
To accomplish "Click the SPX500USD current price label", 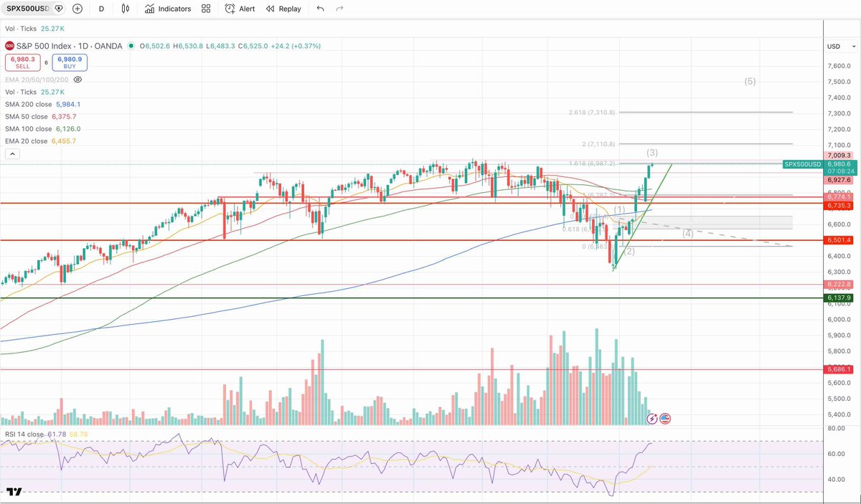I will (802, 164).
